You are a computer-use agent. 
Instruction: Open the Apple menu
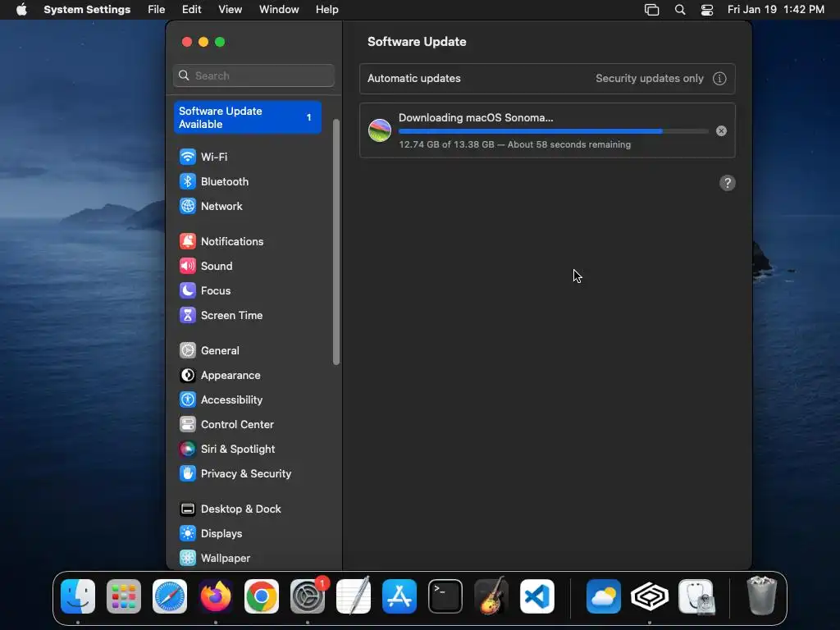pyautogui.click(x=21, y=10)
